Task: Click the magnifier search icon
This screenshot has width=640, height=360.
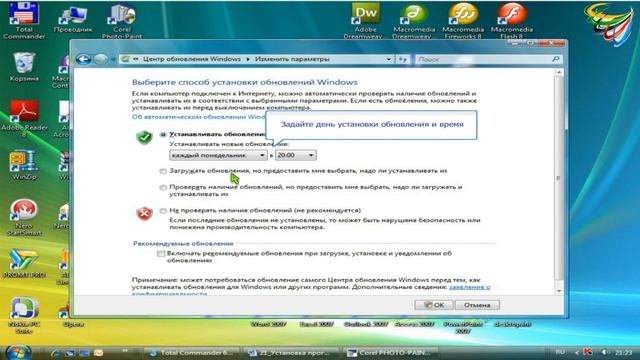Action: 555,60
